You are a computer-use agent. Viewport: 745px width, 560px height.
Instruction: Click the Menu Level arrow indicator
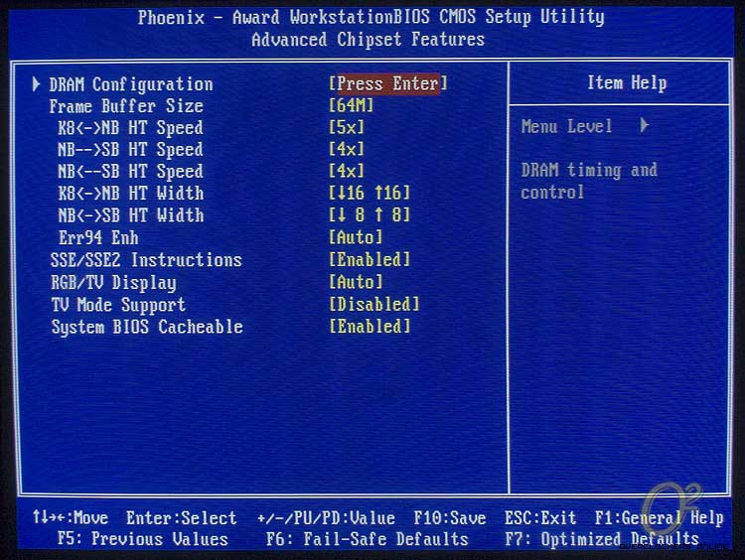[645, 125]
